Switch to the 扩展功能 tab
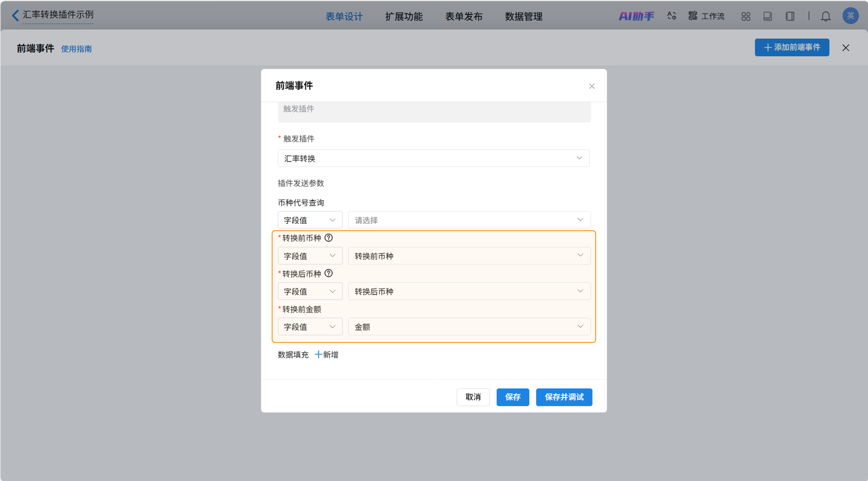 (x=404, y=16)
